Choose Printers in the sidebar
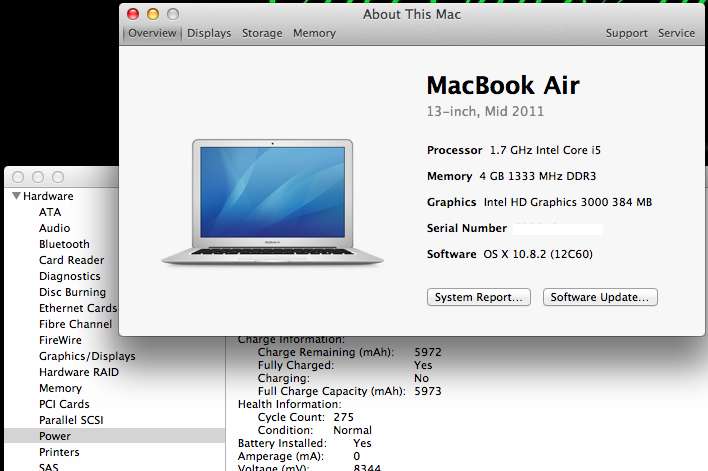Screen dimensions: 708x471 tap(60, 452)
